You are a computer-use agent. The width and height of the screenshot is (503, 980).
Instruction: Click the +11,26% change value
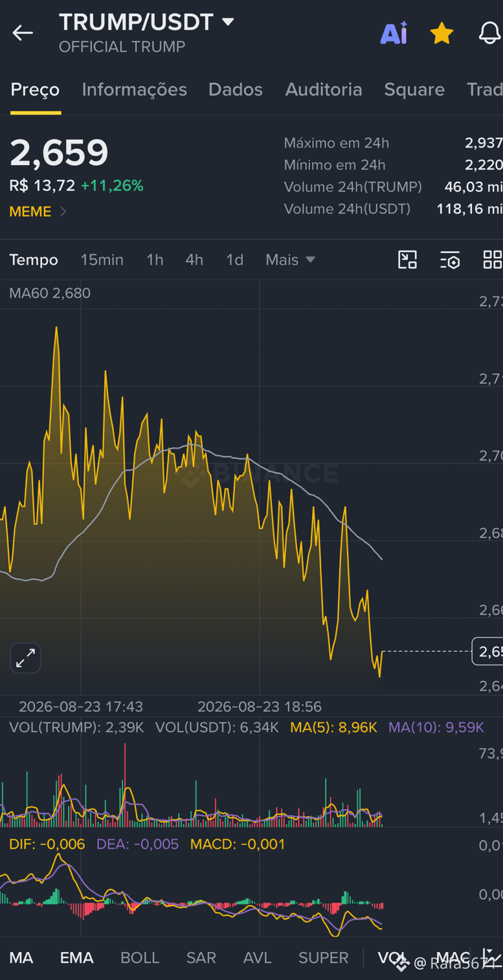coord(112,186)
